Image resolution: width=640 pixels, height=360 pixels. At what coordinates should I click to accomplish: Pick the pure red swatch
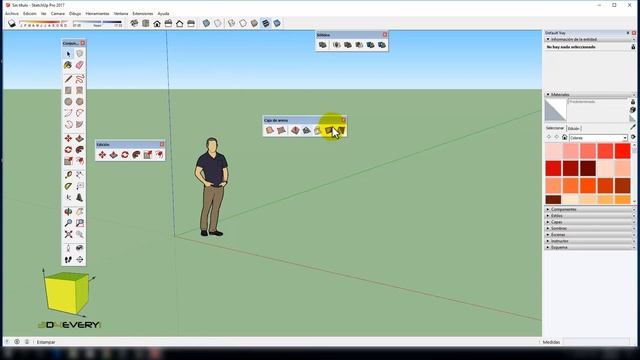pos(622,151)
